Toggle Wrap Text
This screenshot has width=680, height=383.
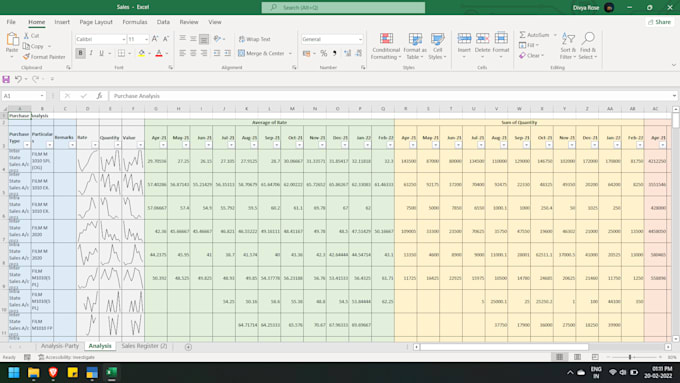point(255,39)
